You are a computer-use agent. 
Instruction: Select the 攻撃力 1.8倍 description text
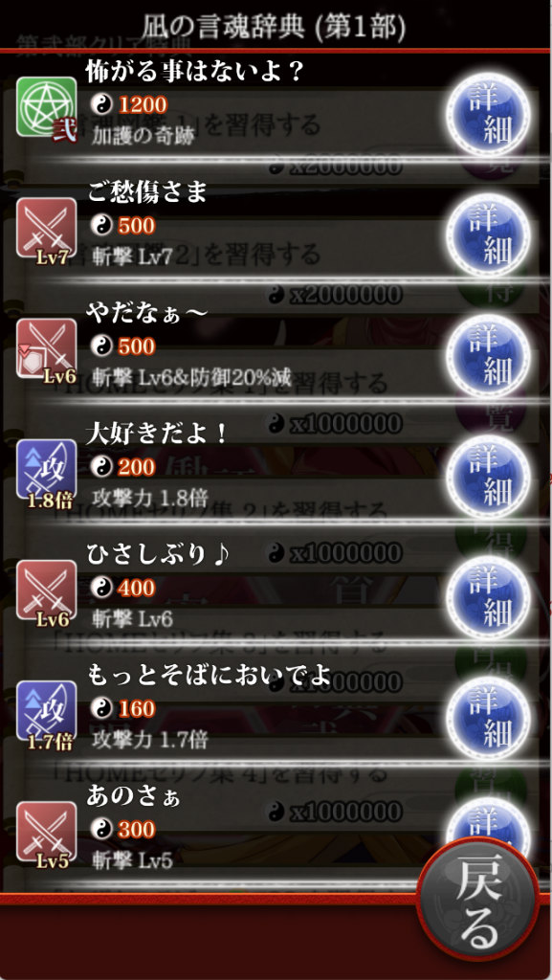click(x=150, y=498)
